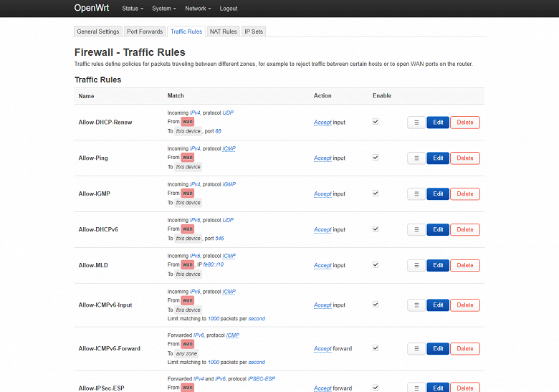Image resolution: width=559 pixels, height=392 pixels.
Task: Click the drag handle for Allow-DHCP-Renew rule
Action: (x=416, y=123)
